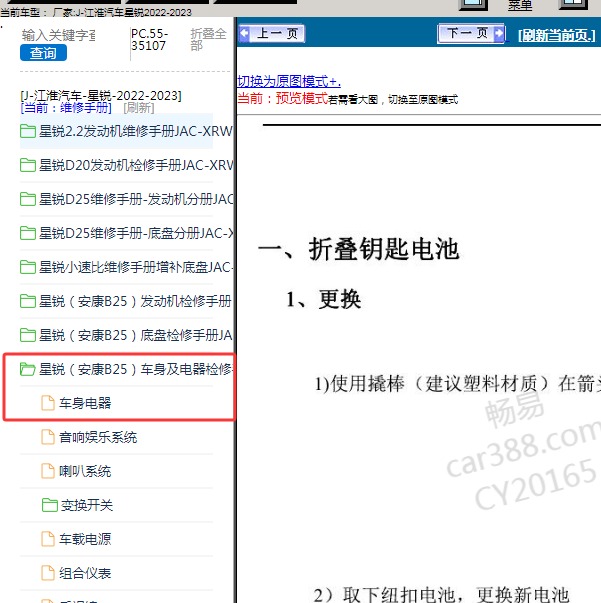Click the 一、折叠钥匙电池 heading
The height and width of the screenshot is (603, 601).
click(359, 249)
